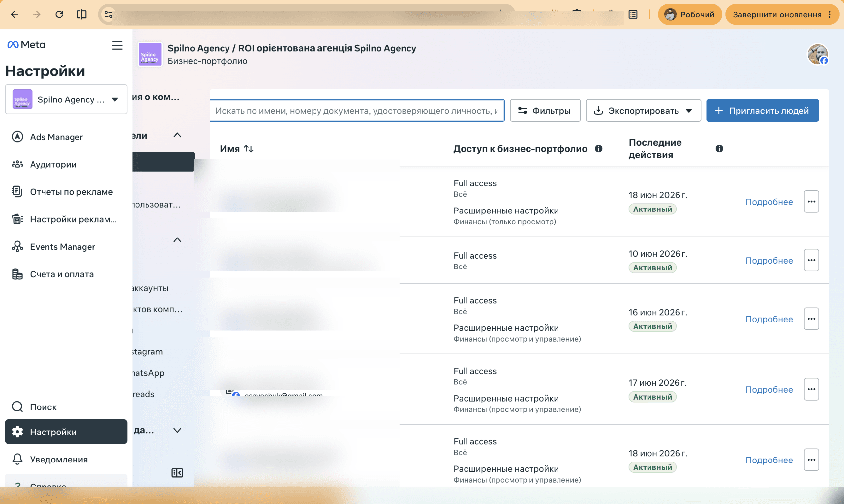Collapse the users section chevron in settings nav
844x504 pixels.
[177, 135]
